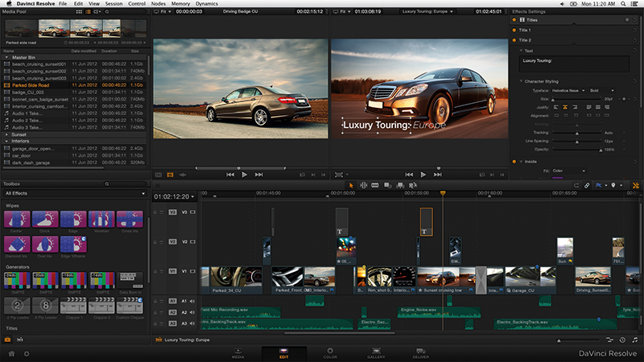
Task: Toggle Title 2 enable dot
Action: pos(514,40)
